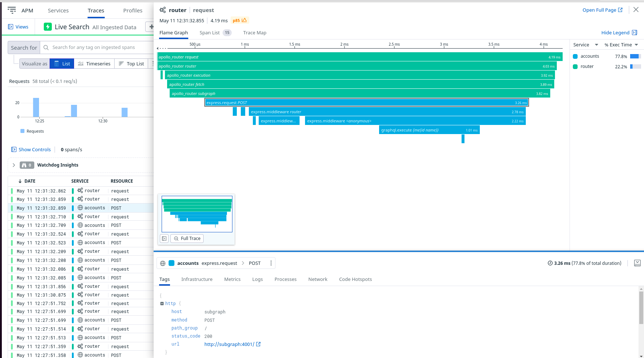Click the accounts legend color swatch
The height and width of the screenshot is (358, 644).
tap(575, 56)
